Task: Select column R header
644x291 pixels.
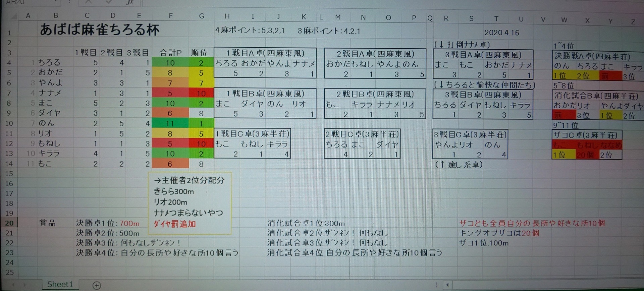Action: [446, 18]
